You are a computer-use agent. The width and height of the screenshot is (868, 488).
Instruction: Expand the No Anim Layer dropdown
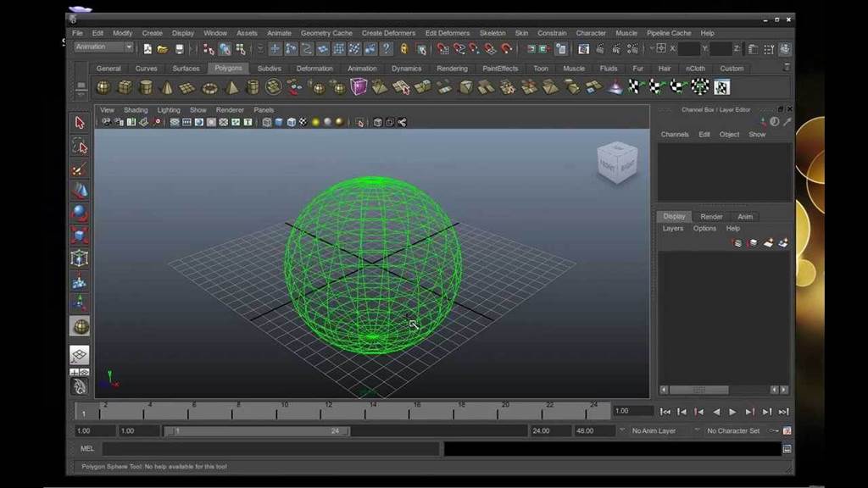(664, 431)
